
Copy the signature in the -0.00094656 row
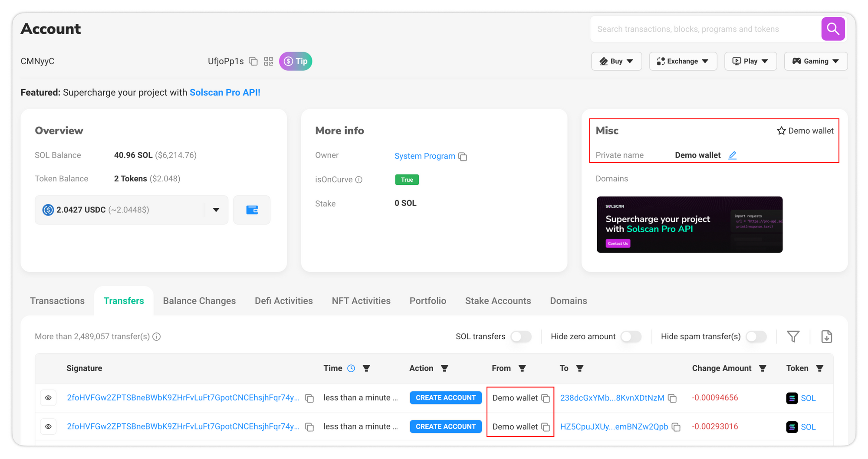[309, 398]
